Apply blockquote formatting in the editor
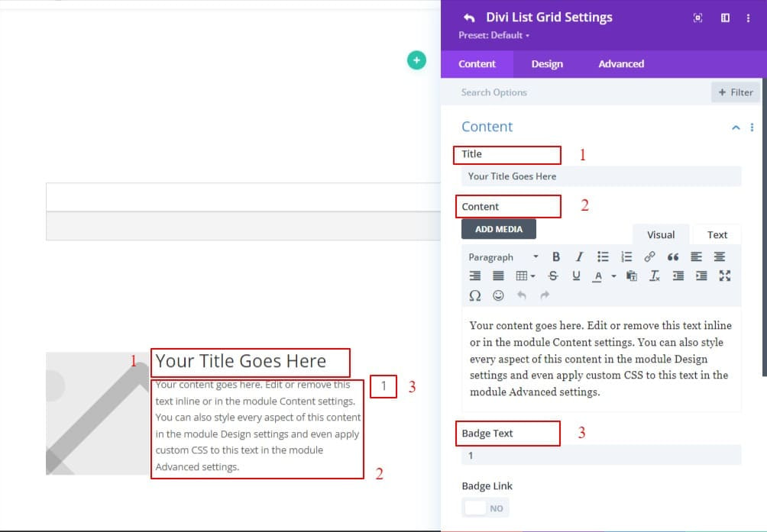The width and height of the screenshot is (767, 532). pyautogui.click(x=675, y=257)
